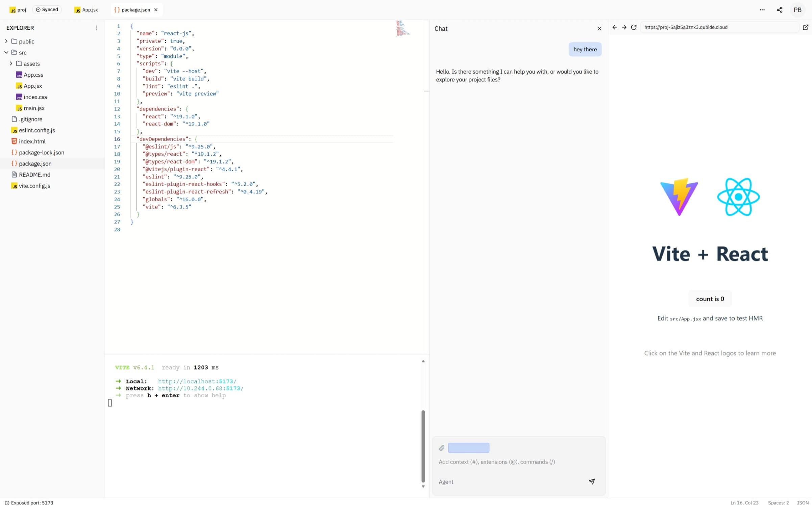
Task: Click the Exposed port 5173 status item
Action: tap(29, 503)
